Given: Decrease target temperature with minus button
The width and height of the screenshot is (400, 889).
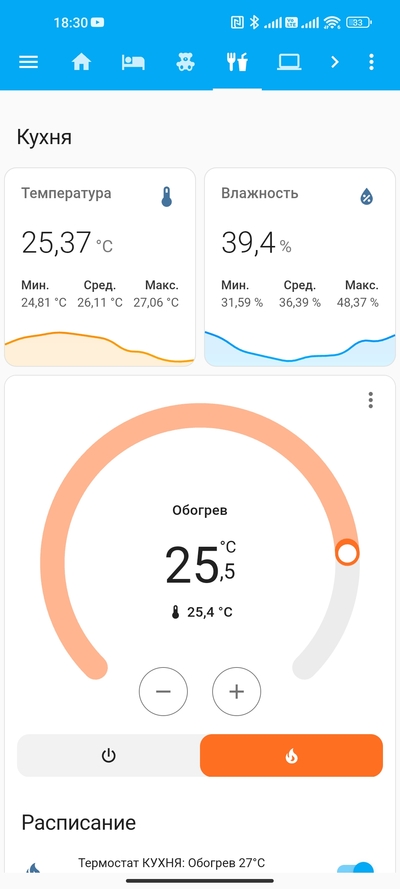Looking at the screenshot, I should pyautogui.click(x=163, y=692).
